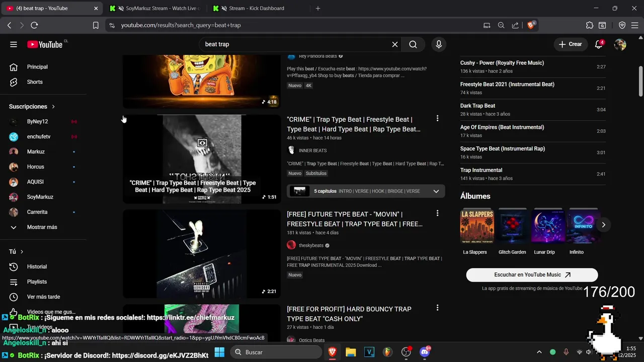Open the INNER BEATS channel link

tap(312, 150)
